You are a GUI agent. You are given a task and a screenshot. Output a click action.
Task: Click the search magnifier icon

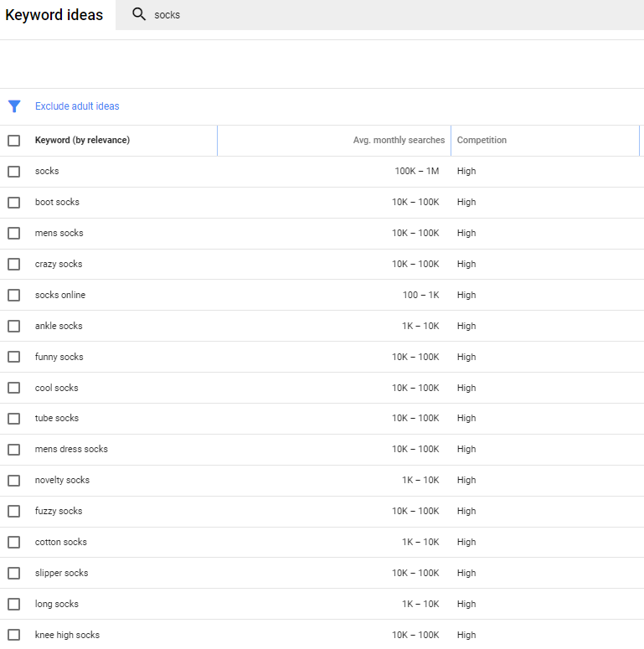click(139, 14)
